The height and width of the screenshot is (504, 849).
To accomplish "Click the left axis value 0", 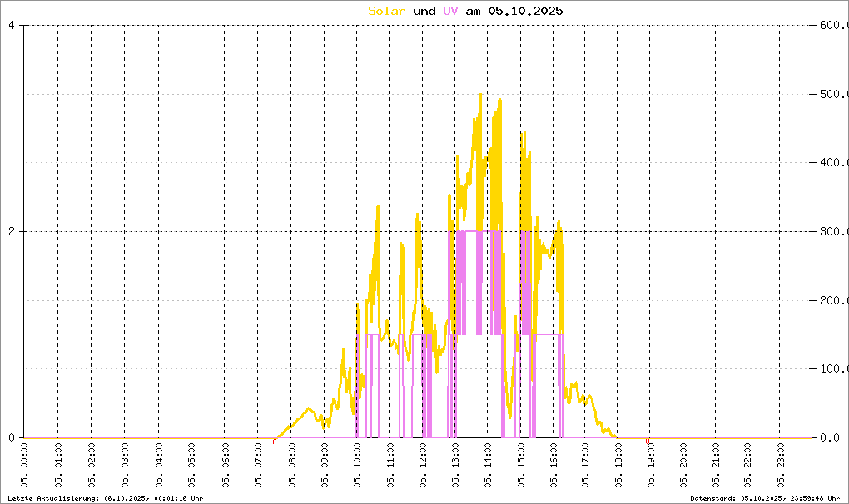I will pyautogui.click(x=12, y=437).
